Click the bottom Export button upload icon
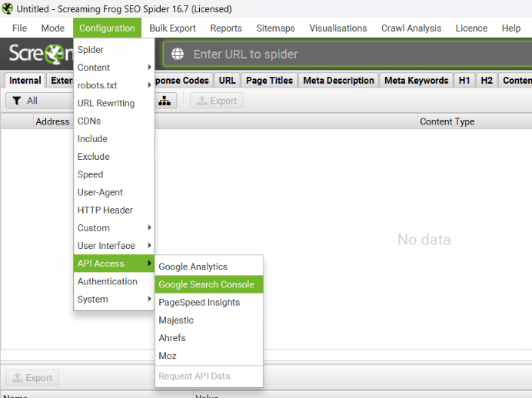 pos(16,378)
